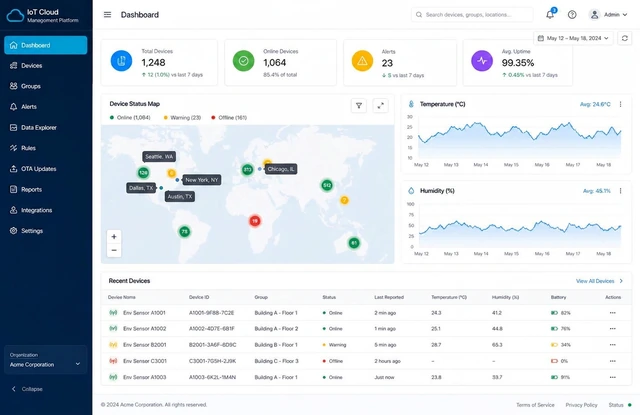Zoom in on the map
The width and height of the screenshot is (640, 415).
(114, 237)
